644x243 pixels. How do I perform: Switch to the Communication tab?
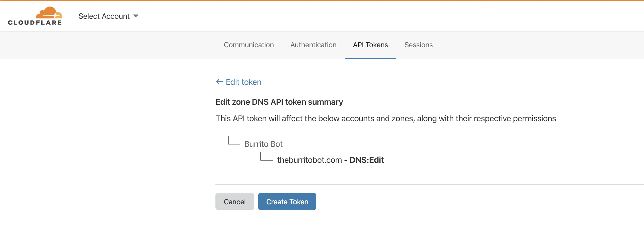pos(248,45)
